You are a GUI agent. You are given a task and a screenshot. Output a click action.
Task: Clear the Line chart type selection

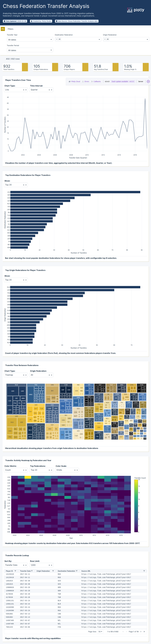(24, 90)
